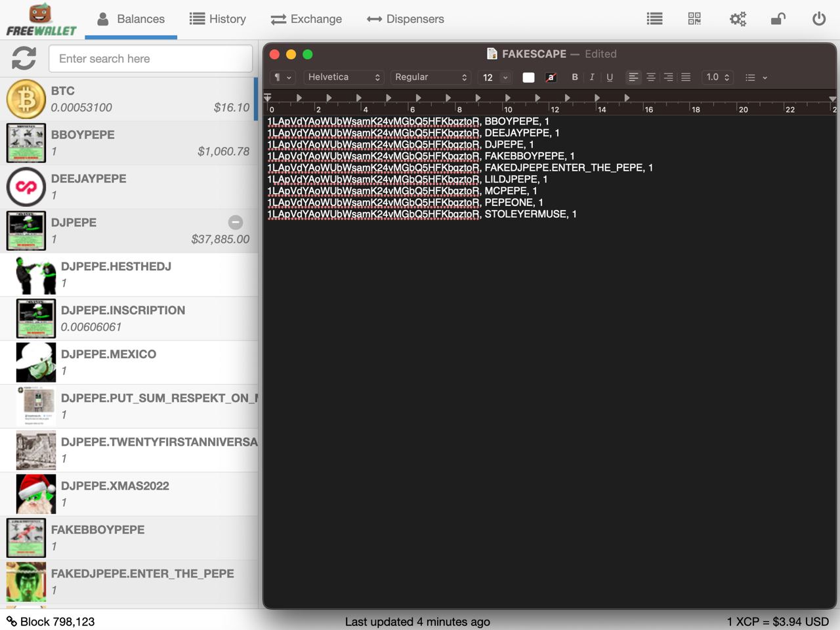Click the wallet lock icon

(778, 19)
